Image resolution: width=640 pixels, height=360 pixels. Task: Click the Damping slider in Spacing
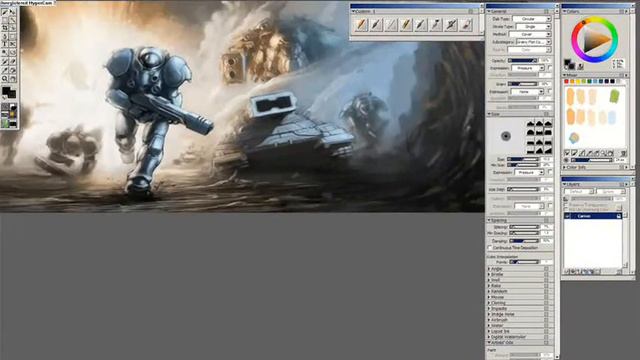(x=524, y=241)
